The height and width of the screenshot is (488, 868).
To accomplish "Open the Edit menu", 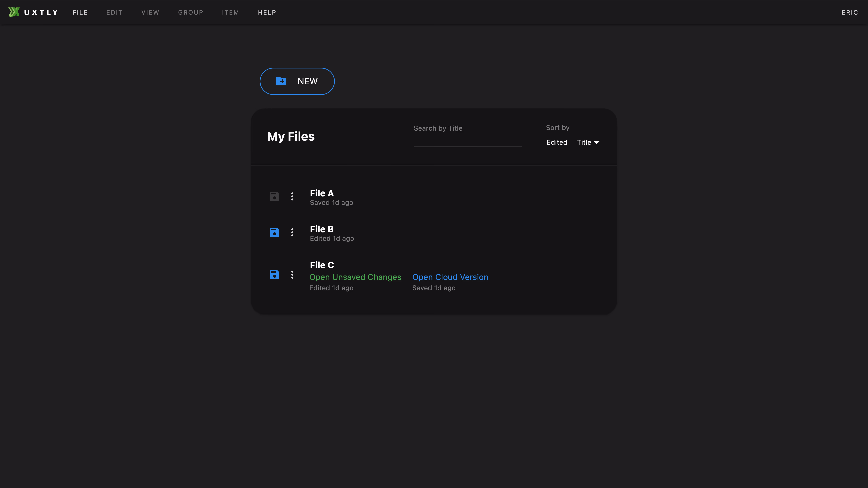I will (114, 13).
